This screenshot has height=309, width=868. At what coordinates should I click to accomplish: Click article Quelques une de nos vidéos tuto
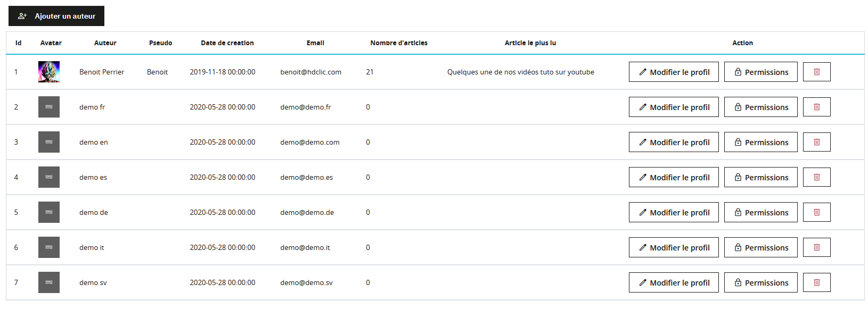pos(521,72)
